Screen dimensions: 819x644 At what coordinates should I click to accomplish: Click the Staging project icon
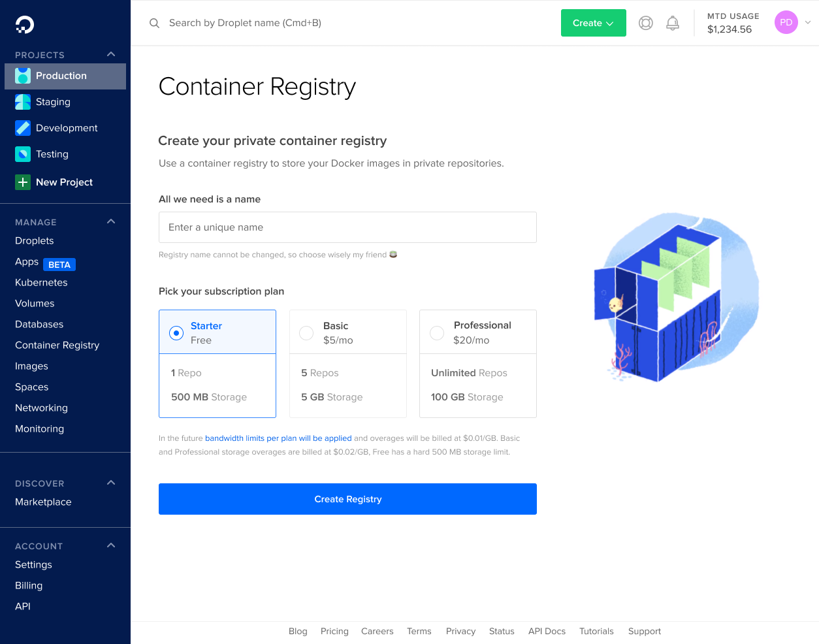pyautogui.click(x=23, y=102)
